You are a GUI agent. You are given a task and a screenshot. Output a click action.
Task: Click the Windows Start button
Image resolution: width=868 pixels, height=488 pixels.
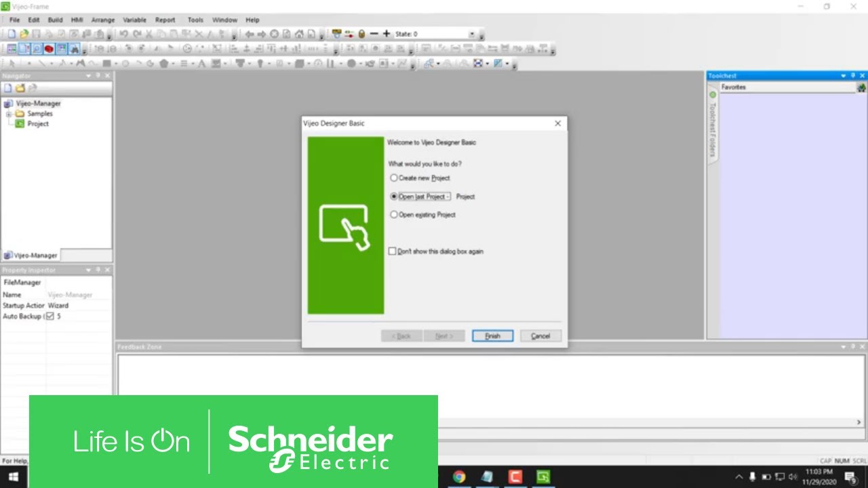click(14, 477)
